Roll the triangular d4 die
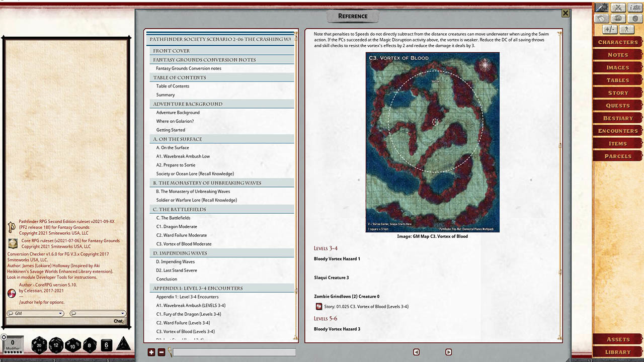644x362 pixels. click(122, 346)
